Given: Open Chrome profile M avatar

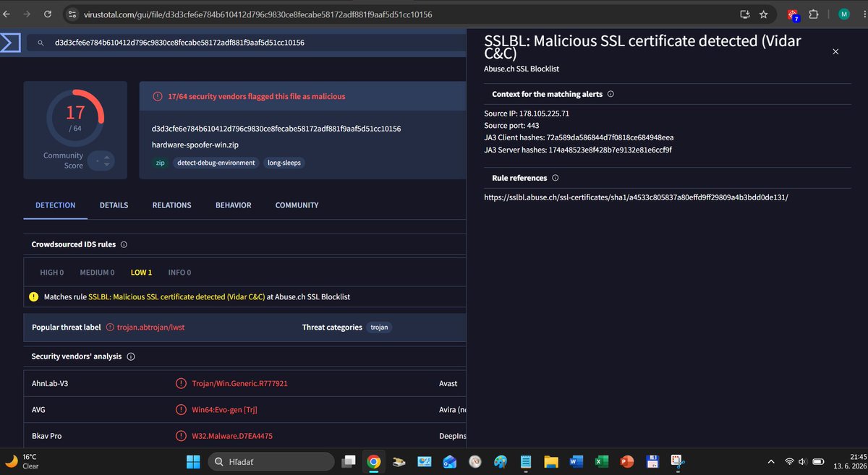Looking at the screenshot, I should point(843,14).
